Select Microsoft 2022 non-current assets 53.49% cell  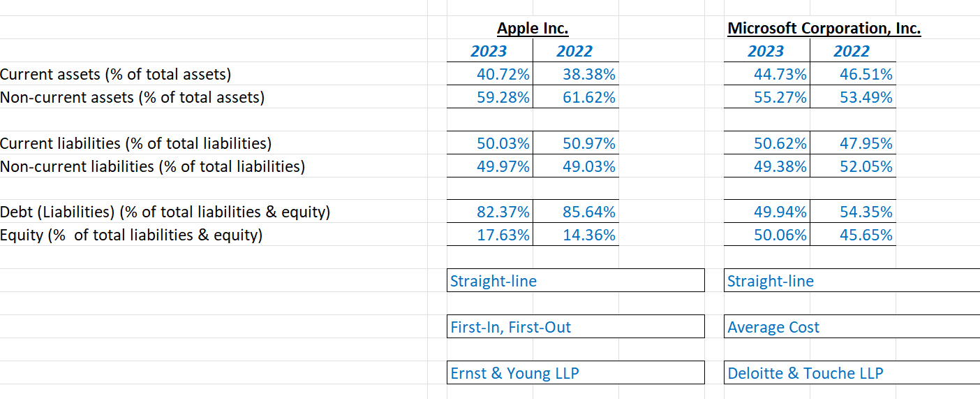click(853, 97)
